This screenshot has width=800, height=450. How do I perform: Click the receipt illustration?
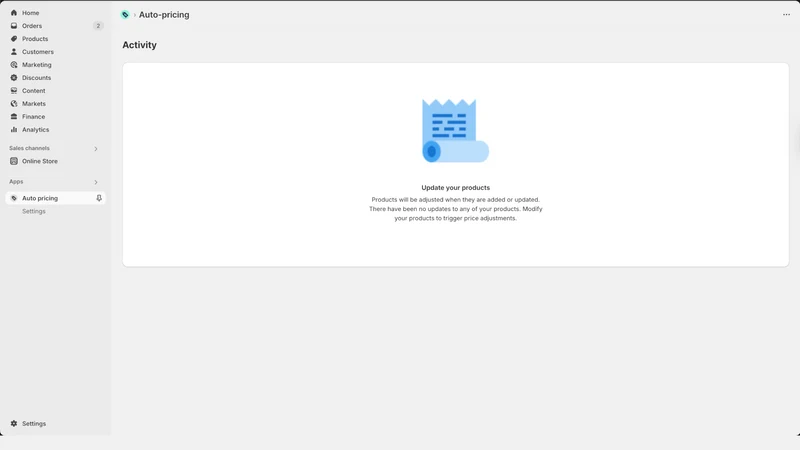point(455,131)
